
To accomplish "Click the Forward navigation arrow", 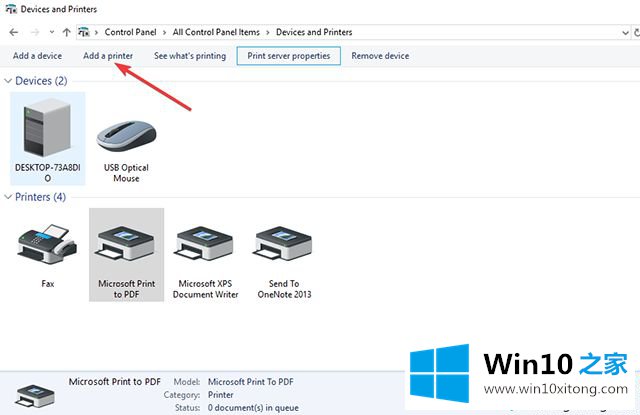I will [35, 32].
